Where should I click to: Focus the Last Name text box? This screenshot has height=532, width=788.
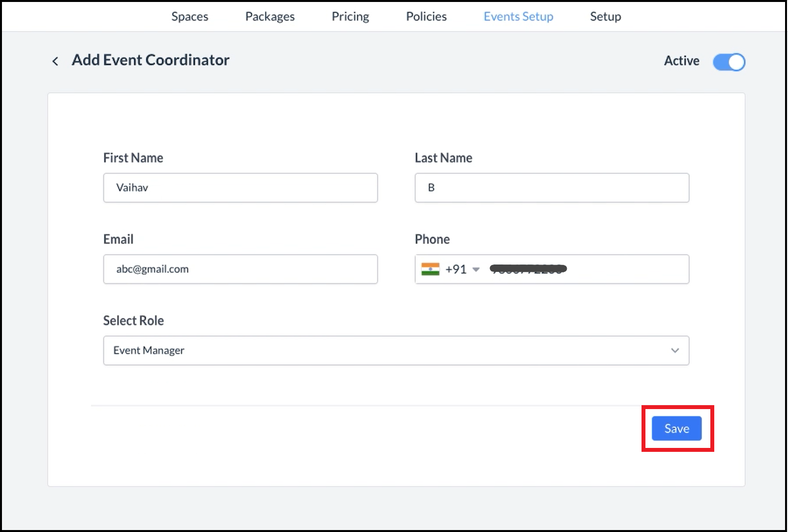click(552, 188)
